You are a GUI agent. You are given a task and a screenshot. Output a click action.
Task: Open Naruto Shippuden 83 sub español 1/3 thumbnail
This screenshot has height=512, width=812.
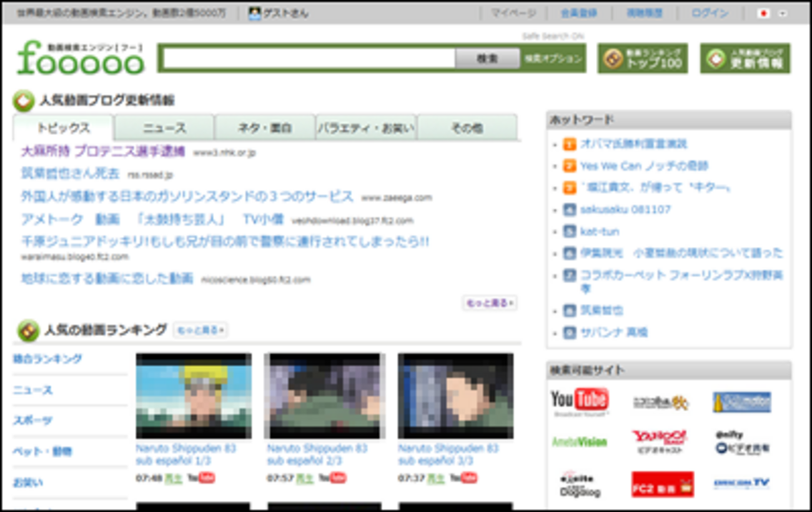[x=194, y=396]
